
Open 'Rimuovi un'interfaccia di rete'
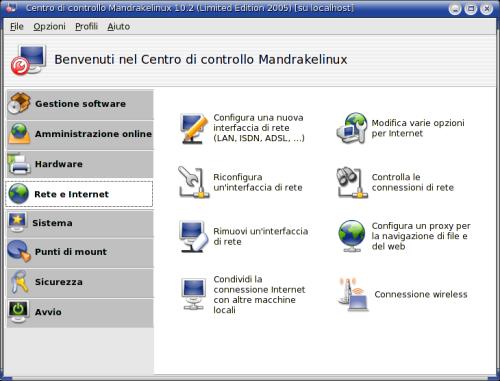point(260,236)
